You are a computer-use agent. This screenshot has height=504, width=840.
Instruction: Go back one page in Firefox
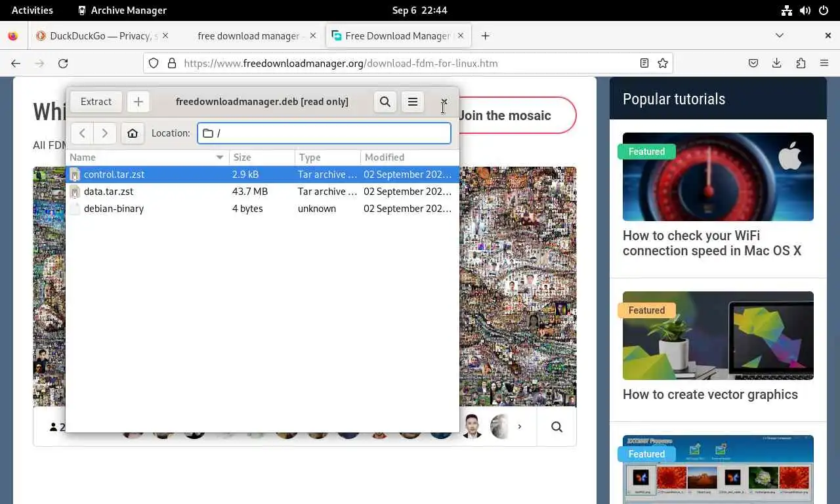pyautogui.click(x=16, y=64)
